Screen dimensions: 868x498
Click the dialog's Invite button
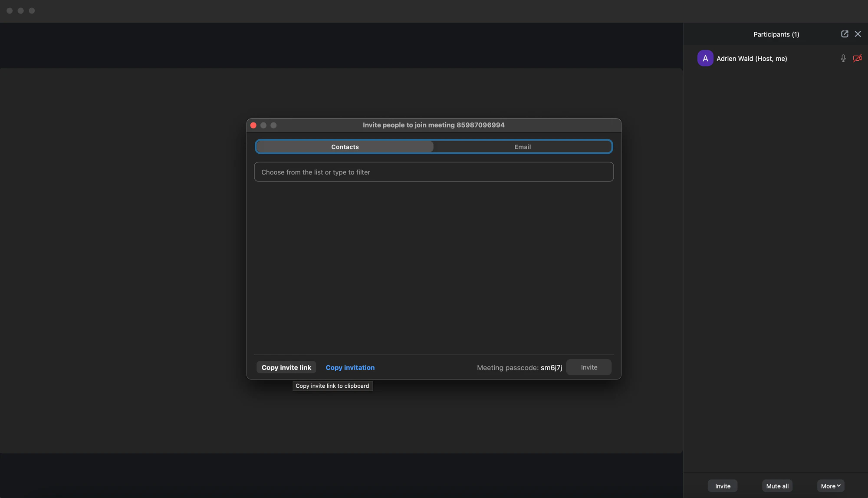tap(589, 367)
